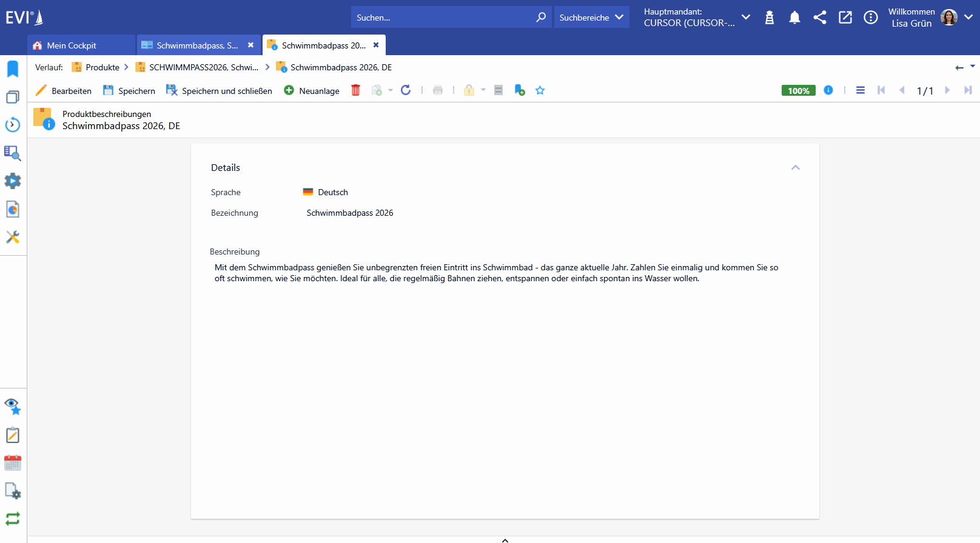Click the blue info icon next to 100%

tap(828, 90)
